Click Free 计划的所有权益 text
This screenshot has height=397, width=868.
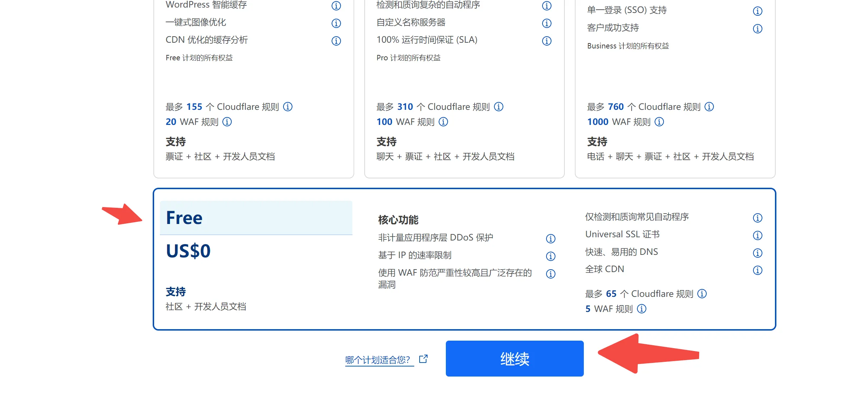[x=199, y=58]
